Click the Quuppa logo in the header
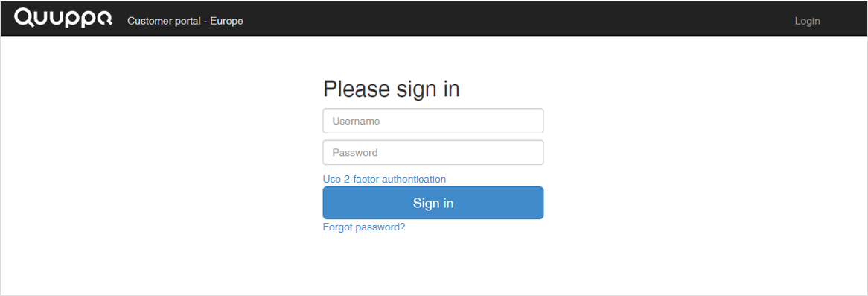The height and width of the screenshot is (296, 868). click(63, 19)
